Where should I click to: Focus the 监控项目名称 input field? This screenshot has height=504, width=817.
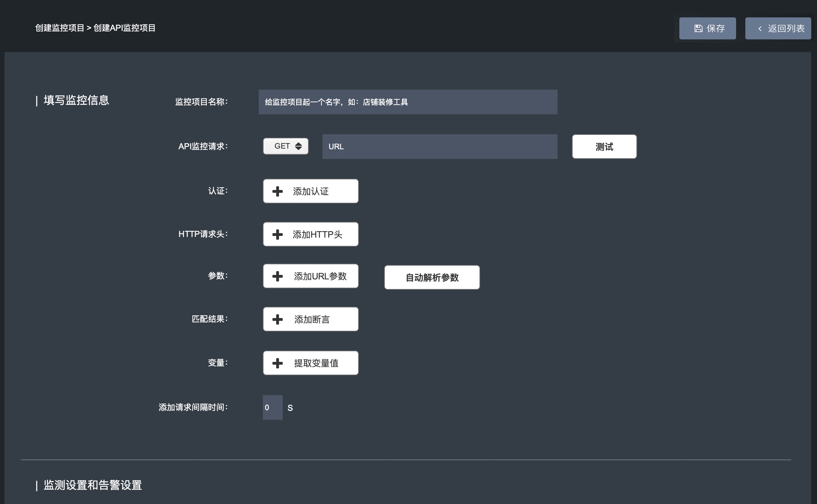click(x=408, y=102)
